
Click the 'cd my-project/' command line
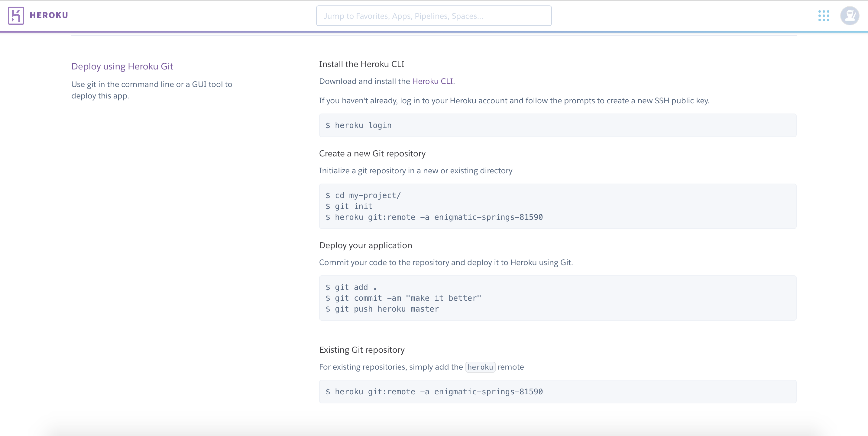pyautogui.click(x=363, y=195)
